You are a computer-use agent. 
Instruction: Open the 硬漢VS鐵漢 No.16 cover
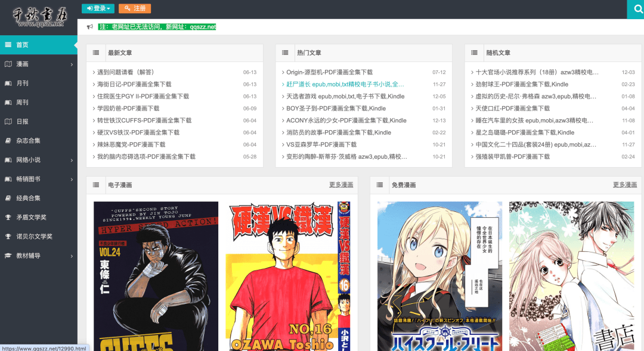(287, 276)
